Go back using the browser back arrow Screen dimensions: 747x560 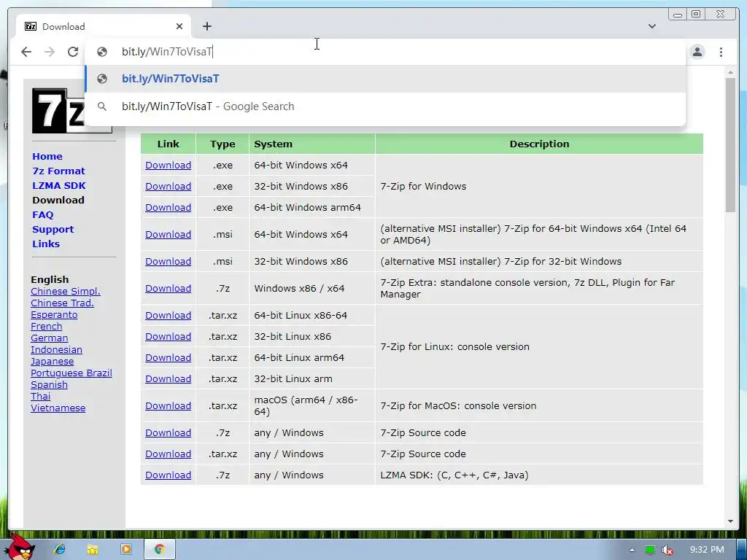[26, 52]
